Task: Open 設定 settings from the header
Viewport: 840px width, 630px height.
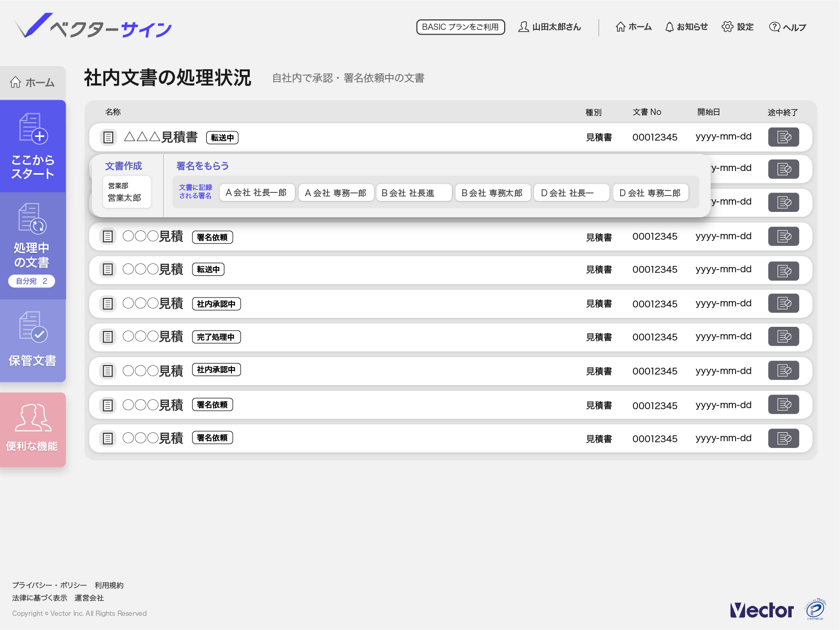Action: (738, 27)
